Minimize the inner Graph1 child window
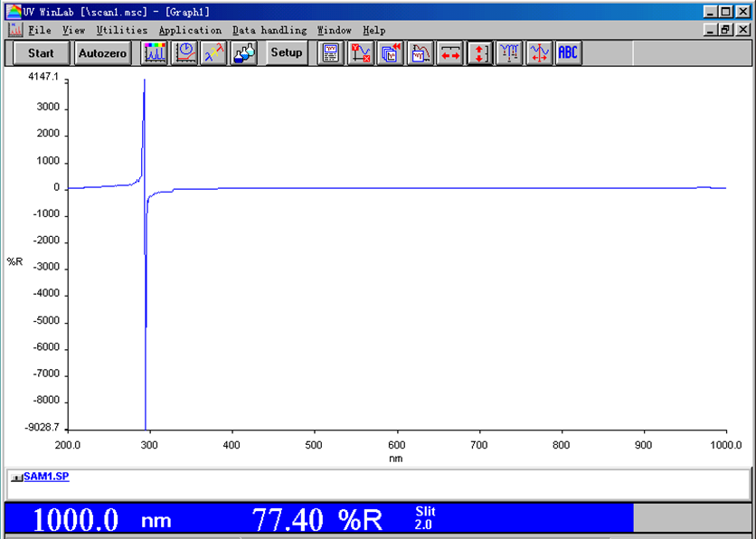 point(710,30)
